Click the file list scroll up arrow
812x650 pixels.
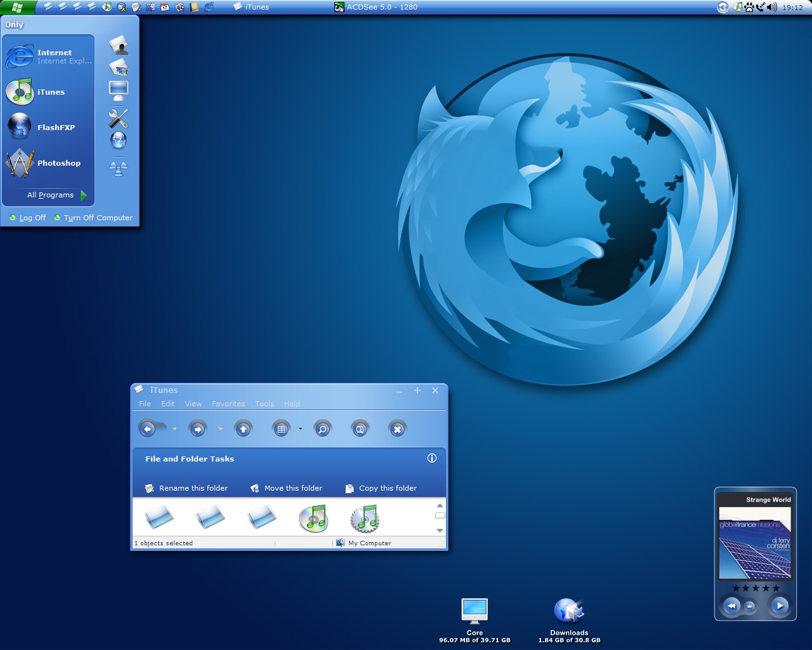pos(440,505)
